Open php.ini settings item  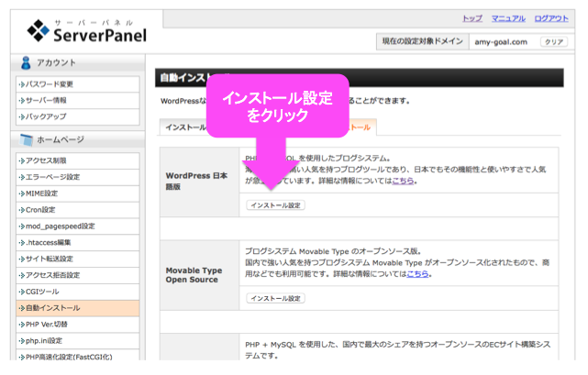click(78, 341)
